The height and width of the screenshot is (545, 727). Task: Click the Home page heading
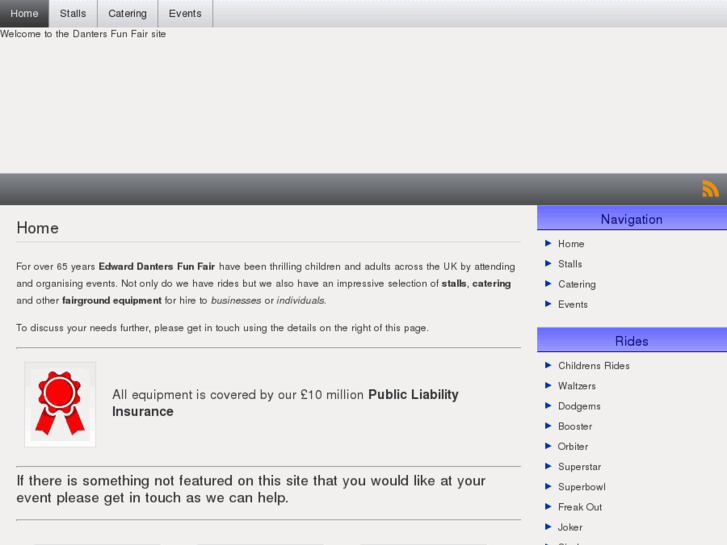pyautogui.click(x=38, y=228)
